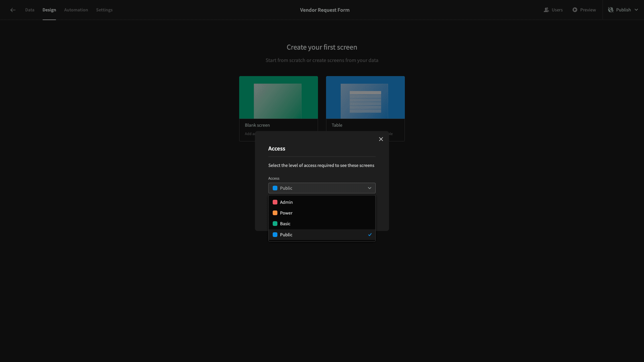Viewport: 644px width, 362px height.
Task: Click the Vendor Request Form title
Action: pyautogui.click(x=325, y=10)
